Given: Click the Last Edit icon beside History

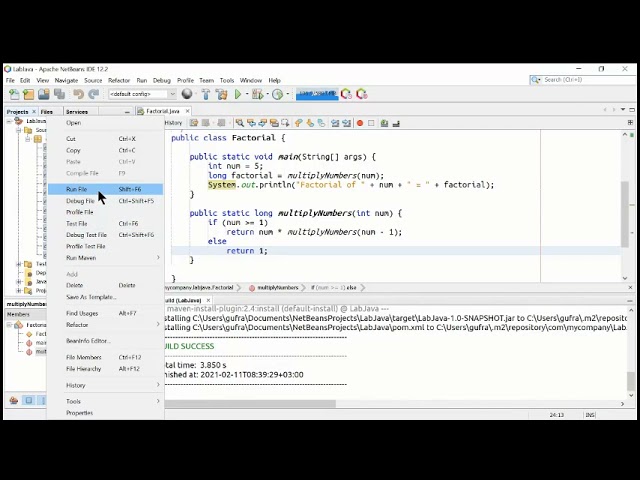Looking at the screenshot, I should pos(193,123).
